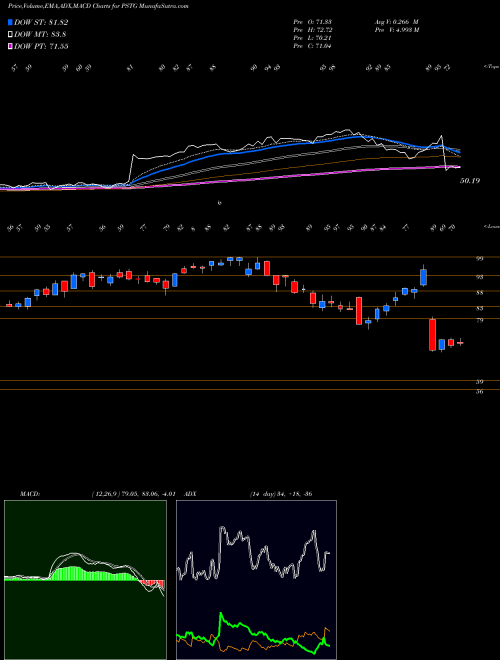
Task: Click the ADX (14 day) values text
Action: tap(281, 494)
